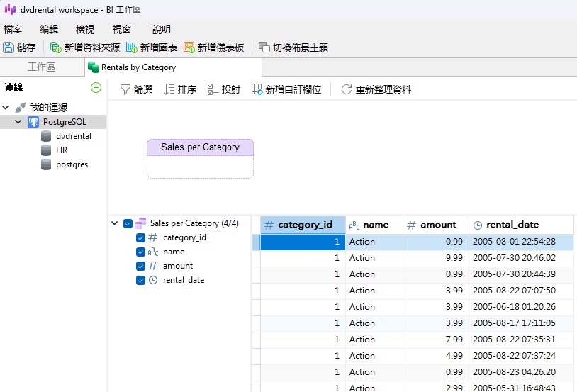The image size is (577, 392).
Task: Select the postgres database
Action: pyautogui.click(x=72, y=165)
